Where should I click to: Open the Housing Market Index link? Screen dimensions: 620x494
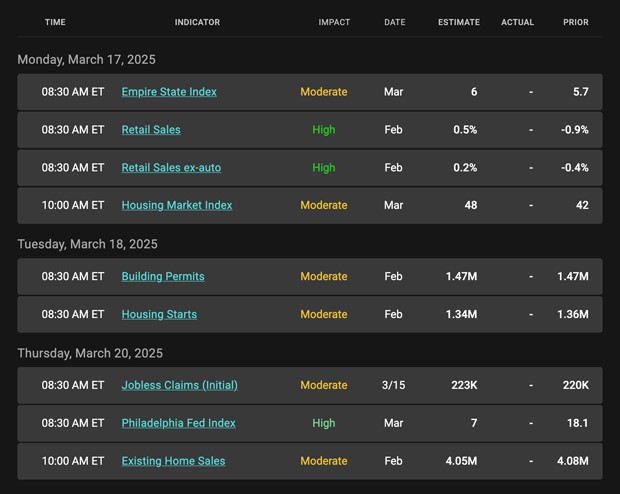pos(177,205)
